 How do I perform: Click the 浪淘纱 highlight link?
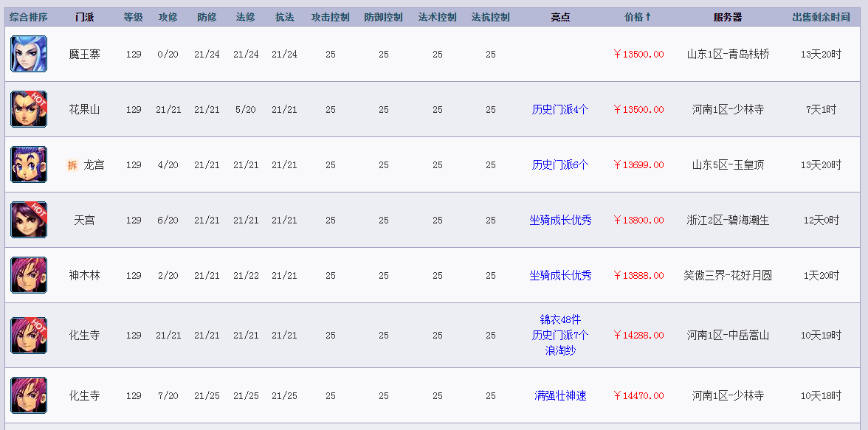tap(560, 350)
